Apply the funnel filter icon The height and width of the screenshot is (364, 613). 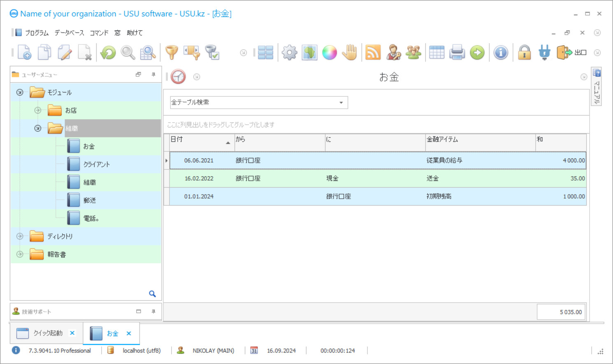pos(172,52)
